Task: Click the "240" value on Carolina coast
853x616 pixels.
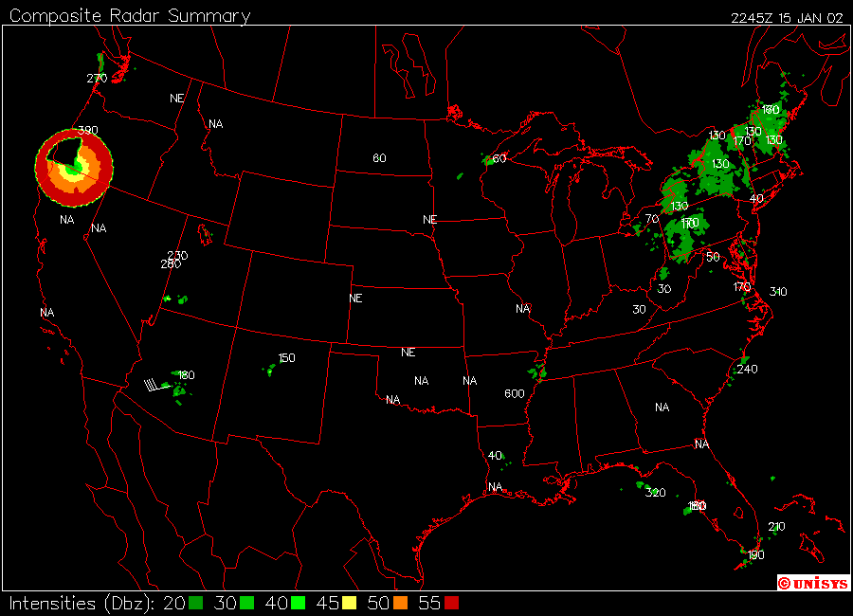Action: pos(747,369)
